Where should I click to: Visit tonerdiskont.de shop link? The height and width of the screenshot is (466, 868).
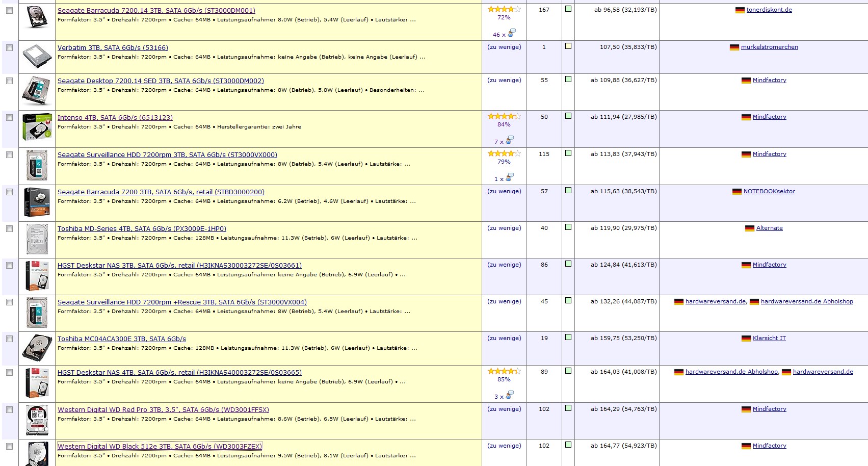click(x=769, y=10)
